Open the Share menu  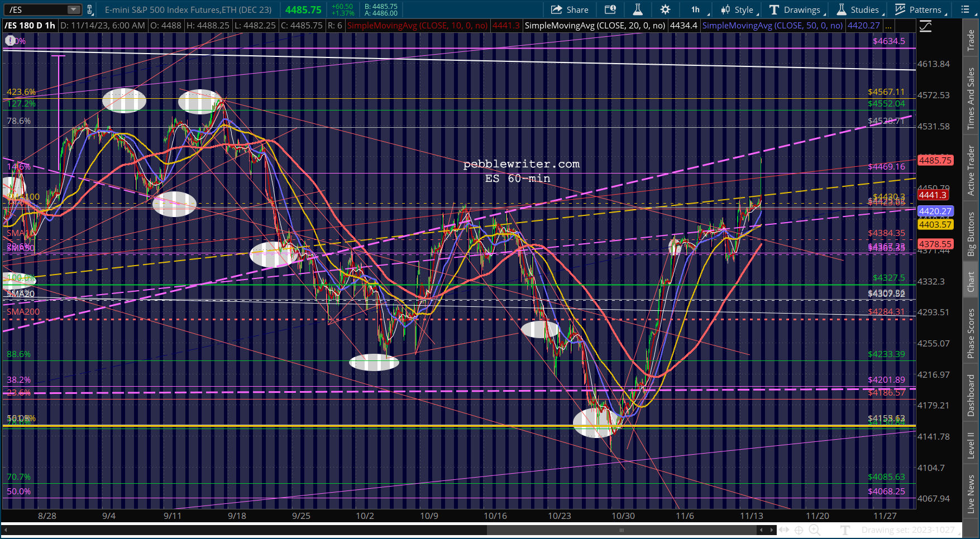570,9
